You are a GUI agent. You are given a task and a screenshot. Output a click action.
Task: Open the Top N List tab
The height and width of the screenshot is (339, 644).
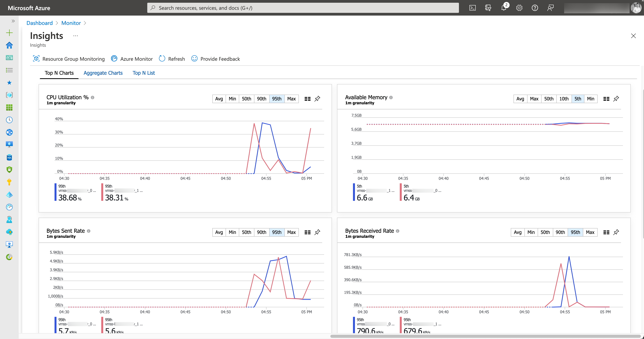tap(144, 73)
